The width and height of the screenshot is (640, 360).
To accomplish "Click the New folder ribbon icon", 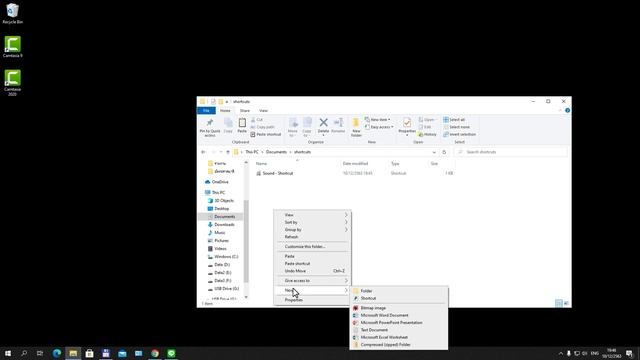I will 356,127.
